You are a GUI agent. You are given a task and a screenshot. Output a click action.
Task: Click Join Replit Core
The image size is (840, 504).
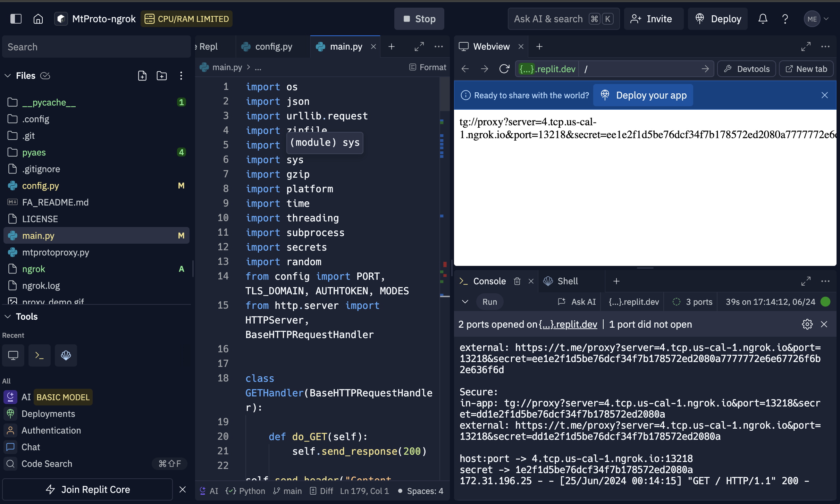[87, 489]
